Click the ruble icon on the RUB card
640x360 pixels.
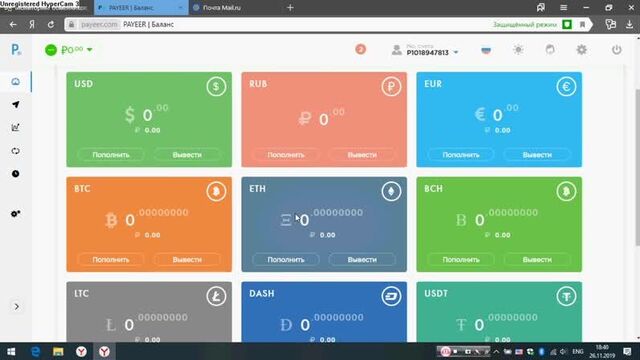(x=391, y=87)
